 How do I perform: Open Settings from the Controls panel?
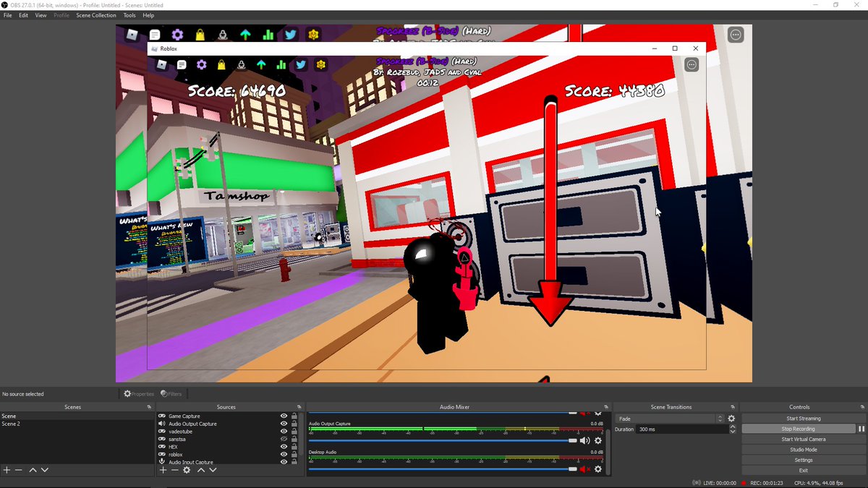click(804, 460)
